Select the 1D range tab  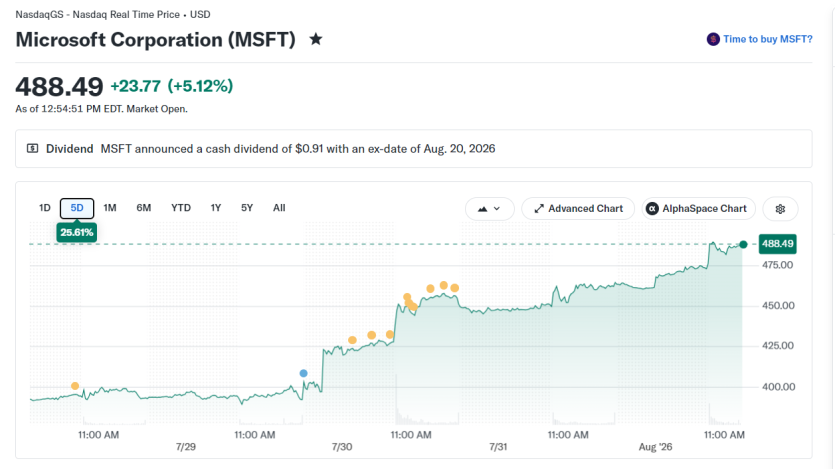[45, 208]
